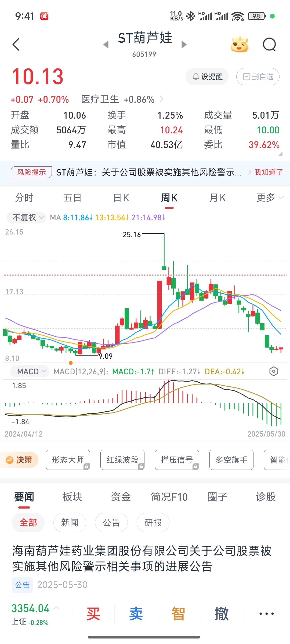Switch to 月K chart tab

[218, 198]
